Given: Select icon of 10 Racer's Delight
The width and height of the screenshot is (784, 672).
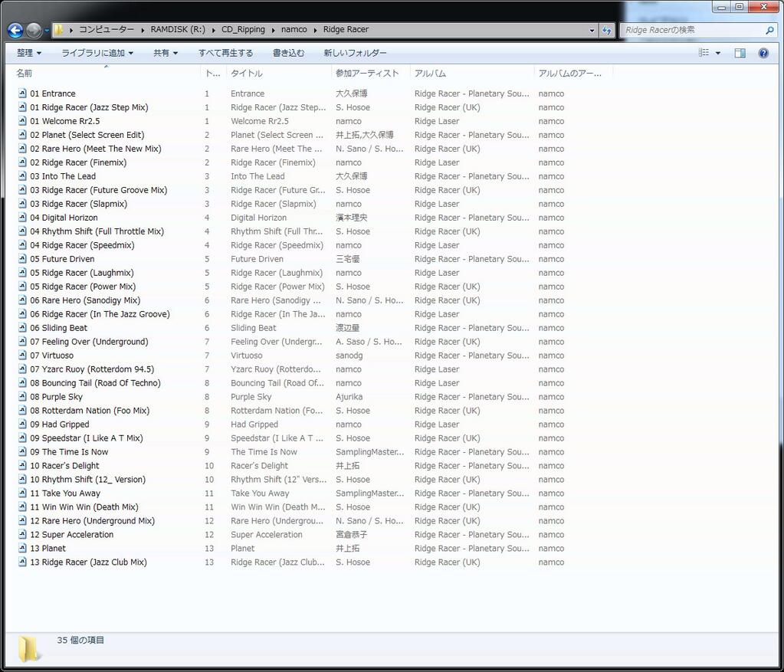Looking at the screenshot, I should [x=22, y=465].
